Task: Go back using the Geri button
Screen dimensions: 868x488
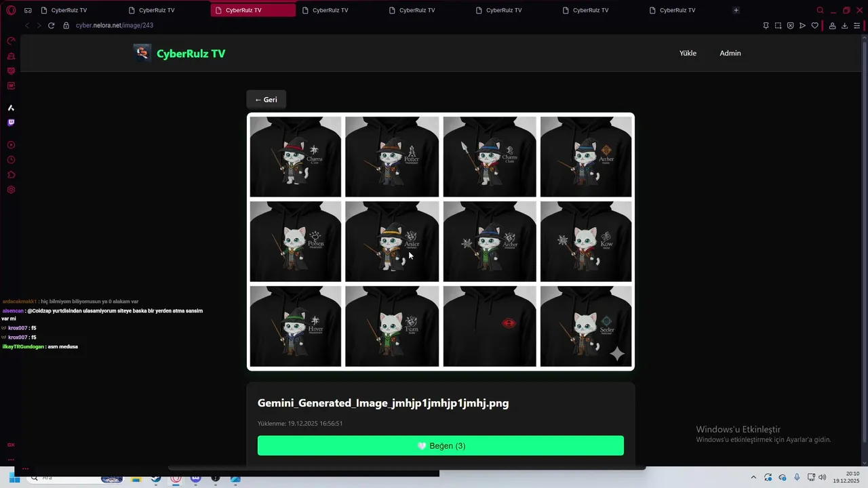Action: [x=266, y=100]
